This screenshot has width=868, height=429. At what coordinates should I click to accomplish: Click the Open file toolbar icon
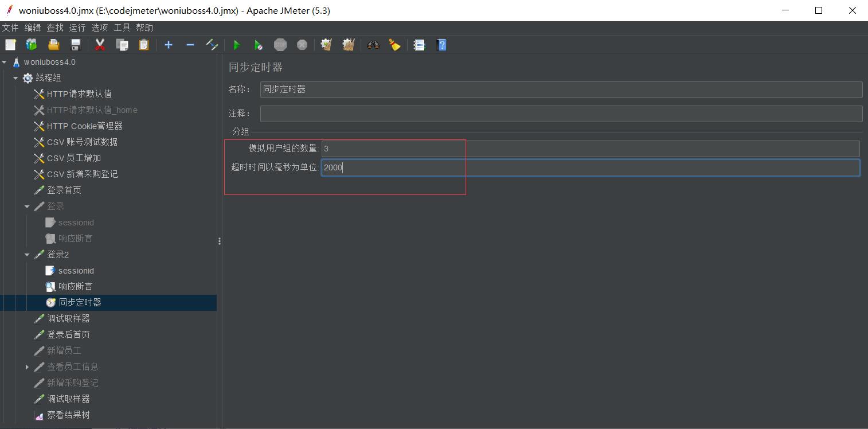pyautogui.click(x=54, y=45)
